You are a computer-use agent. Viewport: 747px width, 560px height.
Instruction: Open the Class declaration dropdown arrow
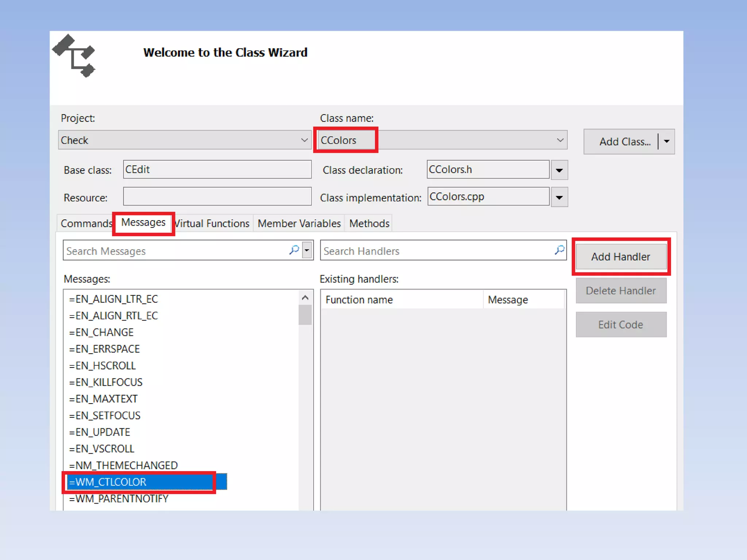559,170
